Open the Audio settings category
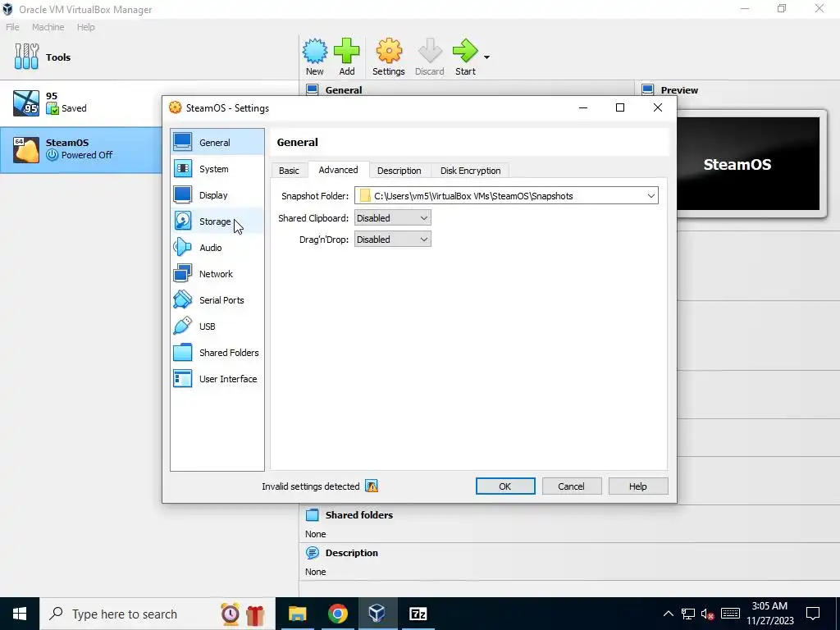The image size is (840, 630). [217, 248]
